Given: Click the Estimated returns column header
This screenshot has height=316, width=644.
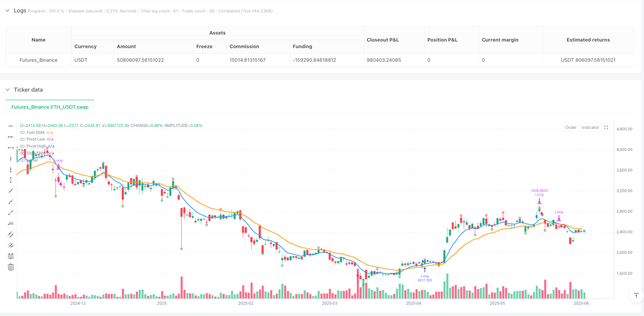Looking at the screenshot, I should [x=588, y=40].
